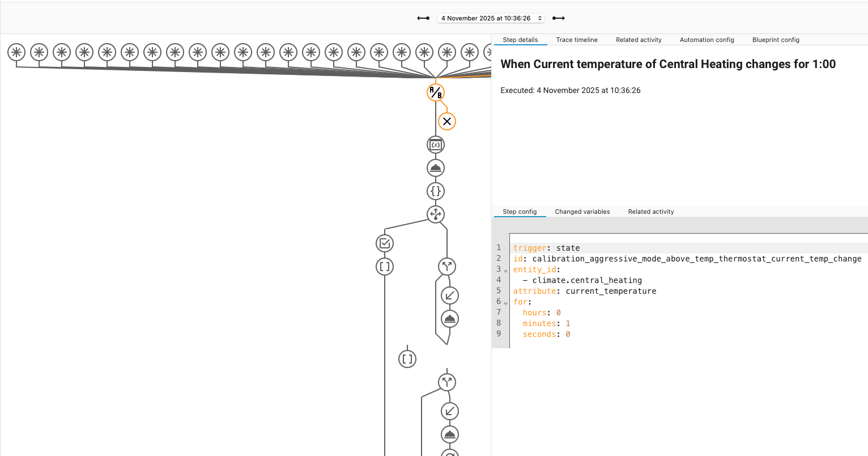The image size is (868, 456).
Task: Show the Changed variables tab
Action: pyautogui.click(x=582, y=212)
